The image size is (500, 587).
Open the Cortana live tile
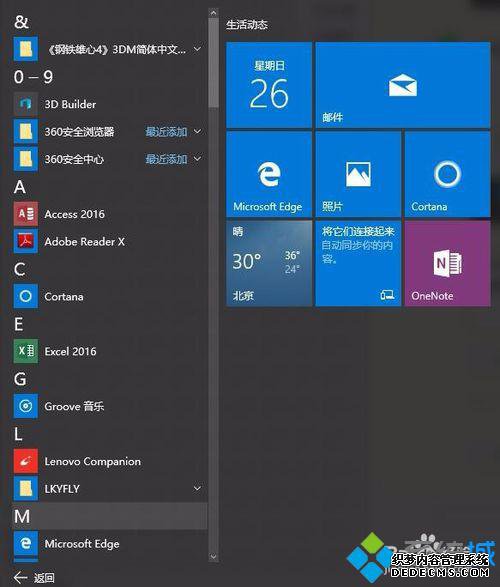tap(447, 174)
